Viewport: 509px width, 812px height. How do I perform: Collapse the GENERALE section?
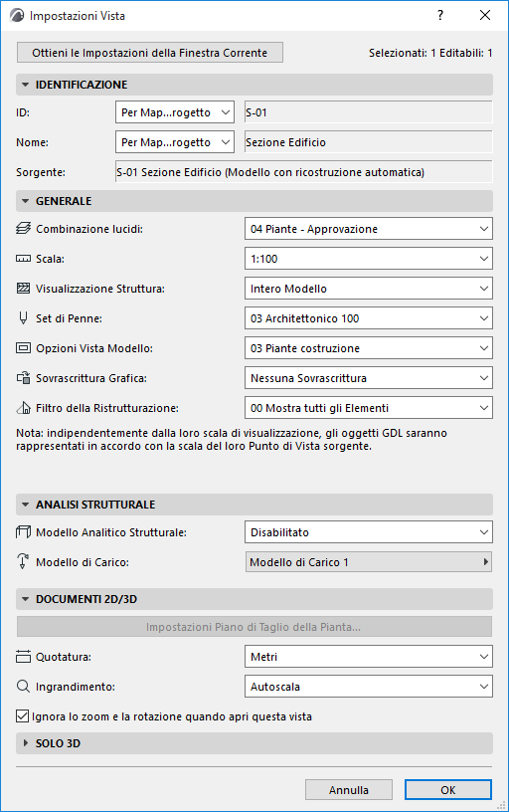[x=254, y=201]
